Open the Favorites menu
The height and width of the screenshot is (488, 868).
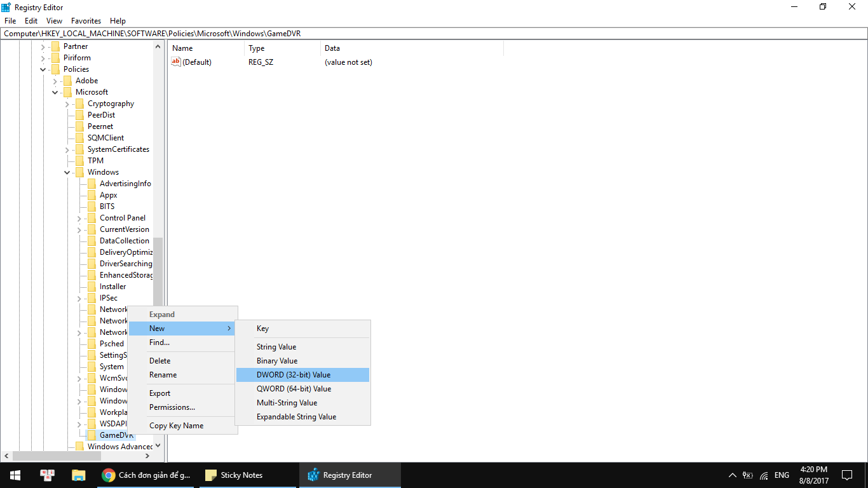(x=85, y=20)
